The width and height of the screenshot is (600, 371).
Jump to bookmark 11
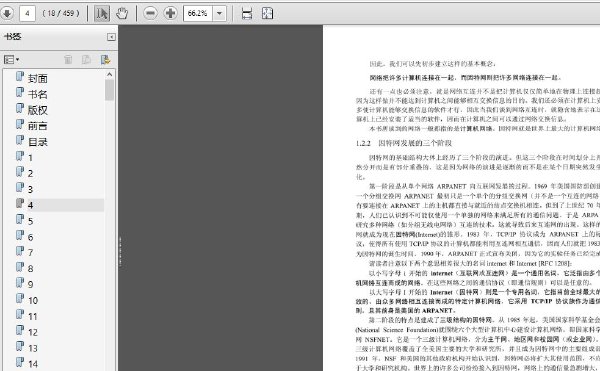(33, 316)
